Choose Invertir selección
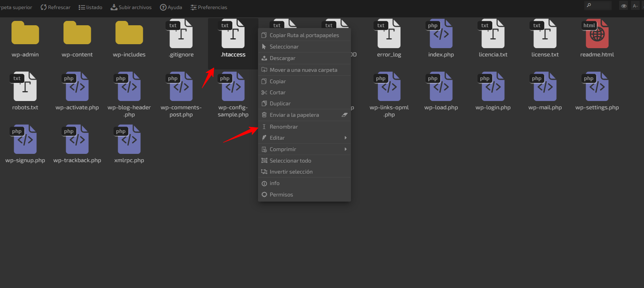 (304, 172)
